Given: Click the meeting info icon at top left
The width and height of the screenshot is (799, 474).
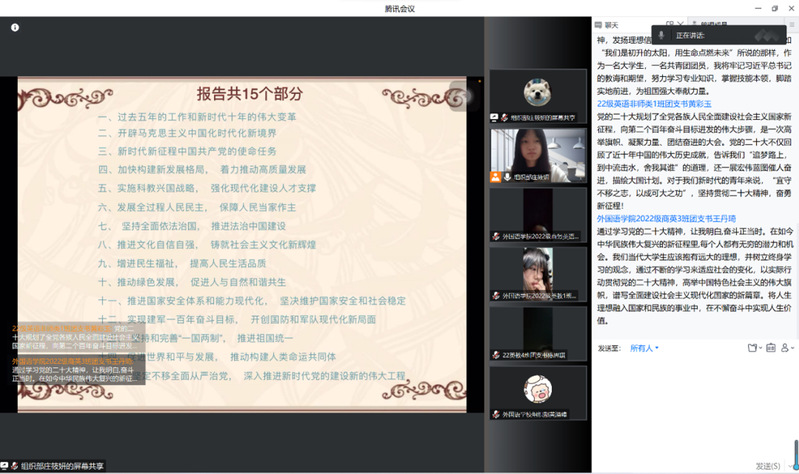Looking at the screenshot, I should [15, 27].
